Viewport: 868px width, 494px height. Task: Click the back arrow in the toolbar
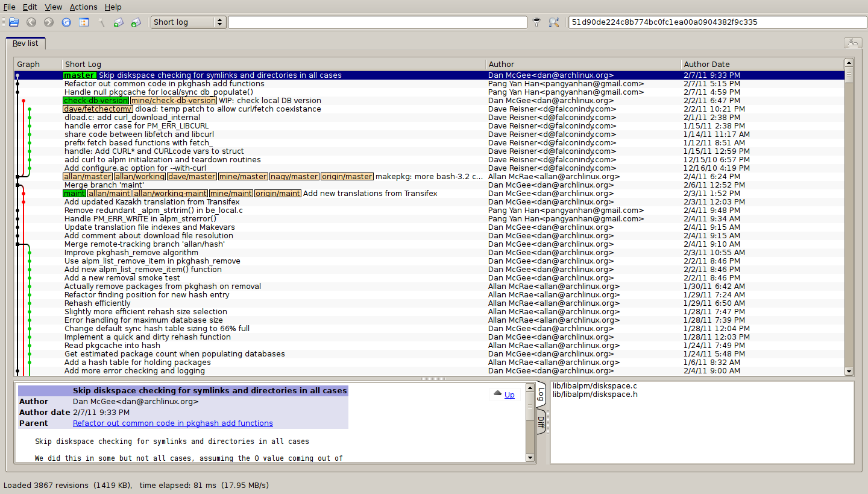[31, 22]
